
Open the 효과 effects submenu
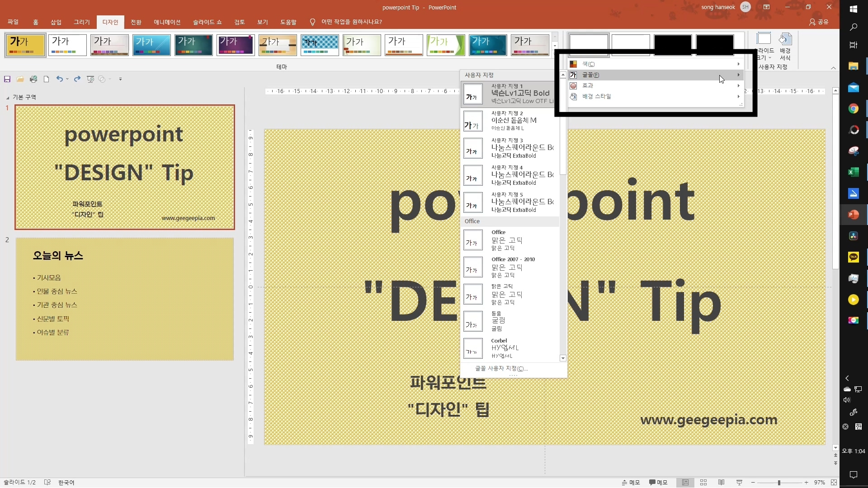click(656, 85)
